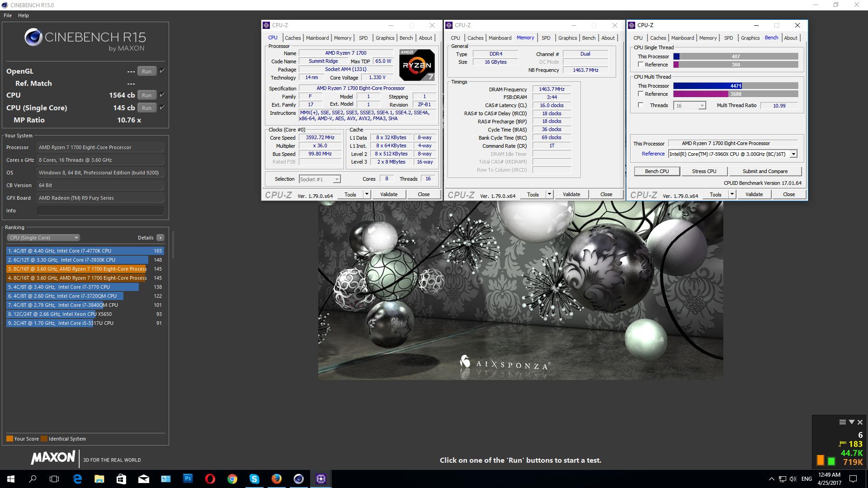This screenshot has width=868, height=488.
Task: Open Tools dropdown arrow in CPU-Z Memory window
Action: pos(549,194)
